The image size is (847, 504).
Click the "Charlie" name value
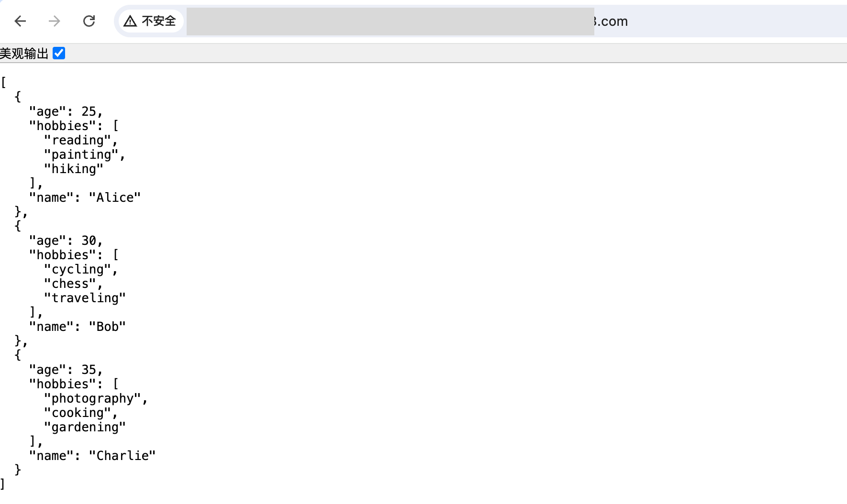pyautogui.click(x=122, y=456)
